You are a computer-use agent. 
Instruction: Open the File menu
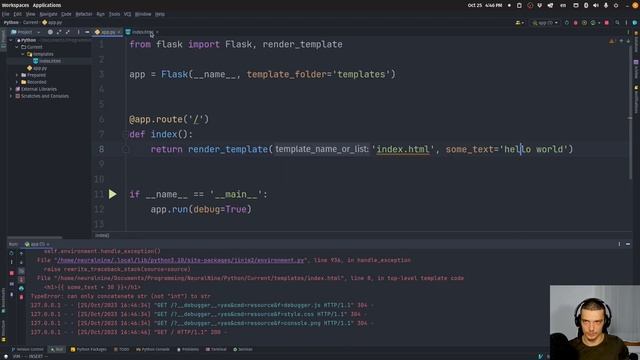[5, 14]
